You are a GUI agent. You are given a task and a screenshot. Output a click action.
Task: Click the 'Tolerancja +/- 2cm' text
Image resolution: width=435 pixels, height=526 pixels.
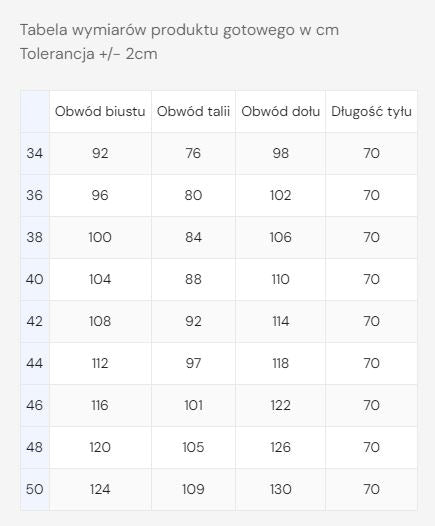click(x=89, y=54)
